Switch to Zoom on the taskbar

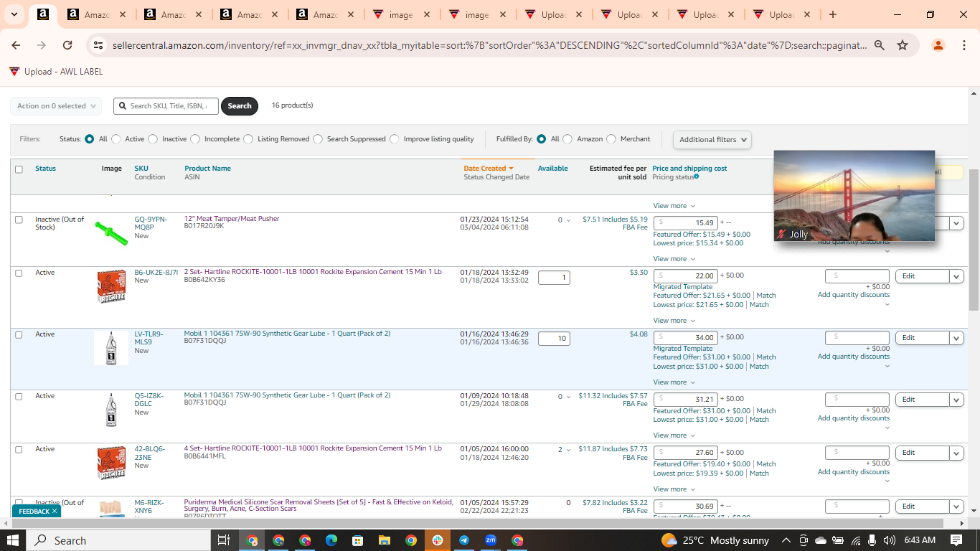(x=491, y=540)
